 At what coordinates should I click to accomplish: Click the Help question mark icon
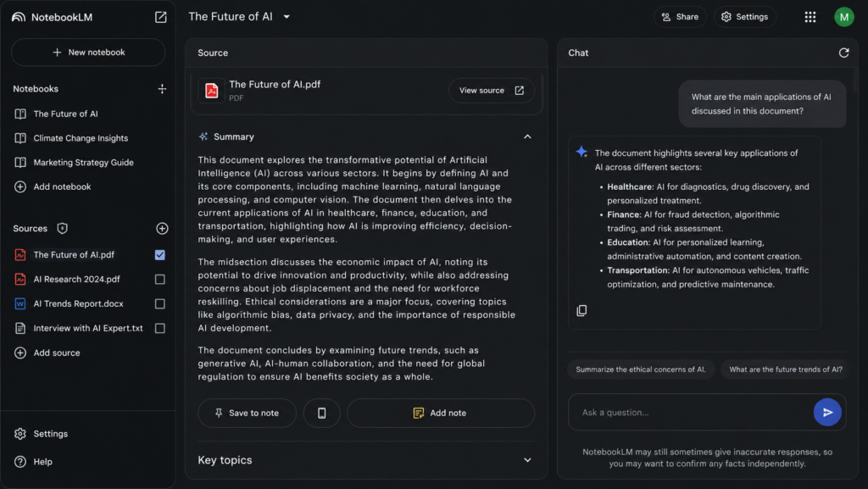[x=20, y=461]
